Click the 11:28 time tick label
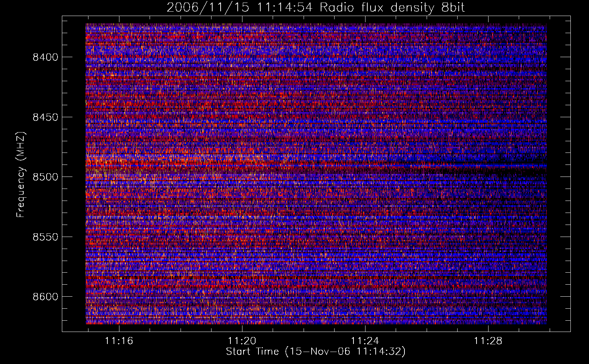This screenshot has width=589, height=364. tap(488, 341)
